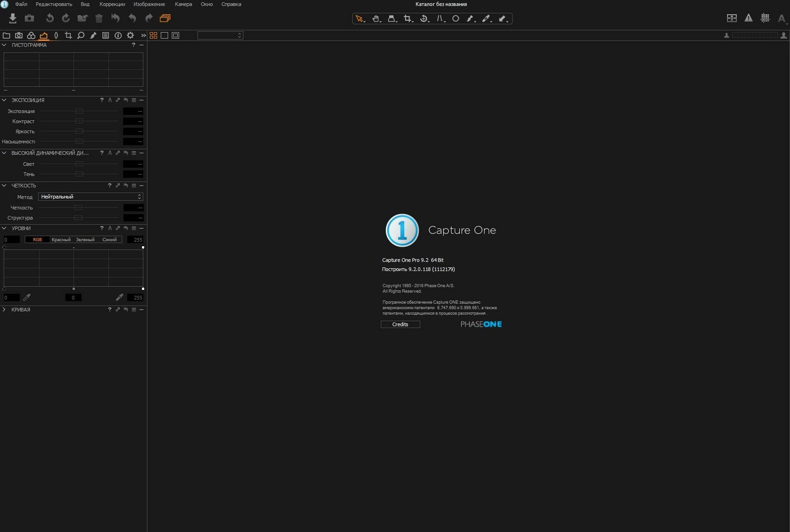Collapse the ЧЕТКОСТЬ panel
This screenshot has width=790, height=532.
(x=4, y=185)
